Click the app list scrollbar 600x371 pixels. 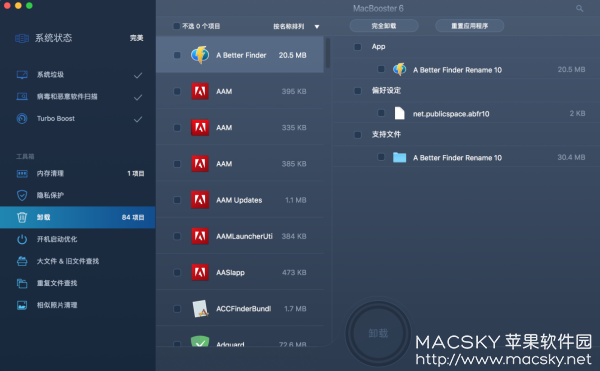pyautogui.click(x=328, y=53)
